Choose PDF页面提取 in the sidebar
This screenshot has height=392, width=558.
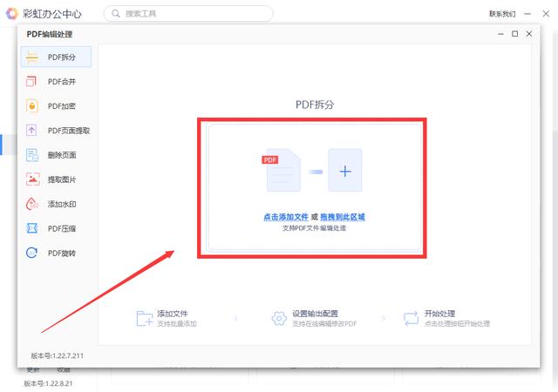pos(56,131)
